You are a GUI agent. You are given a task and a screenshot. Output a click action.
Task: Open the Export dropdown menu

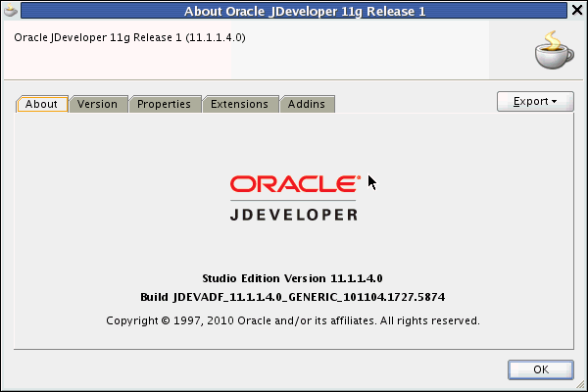point(535,101)
